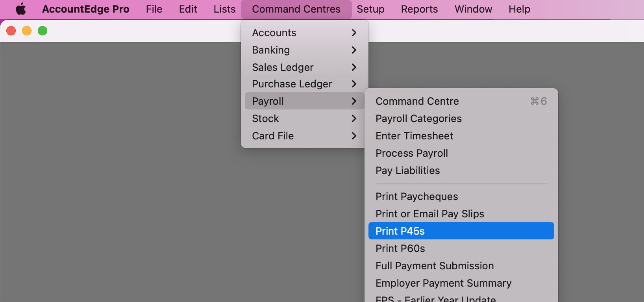Screen dimensions: 644x302
Task: Select Full Payment Submission
Action: (461, 266)
